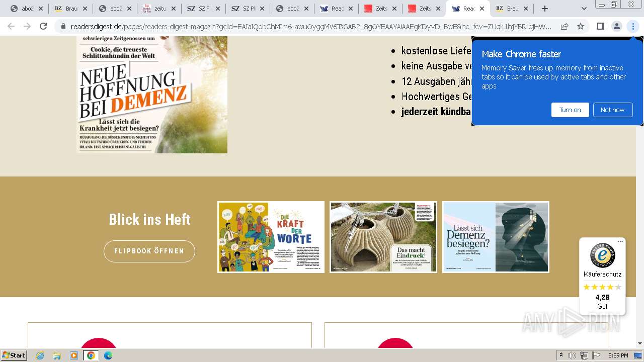Close the zeitu tab

[x=174, y=9]
